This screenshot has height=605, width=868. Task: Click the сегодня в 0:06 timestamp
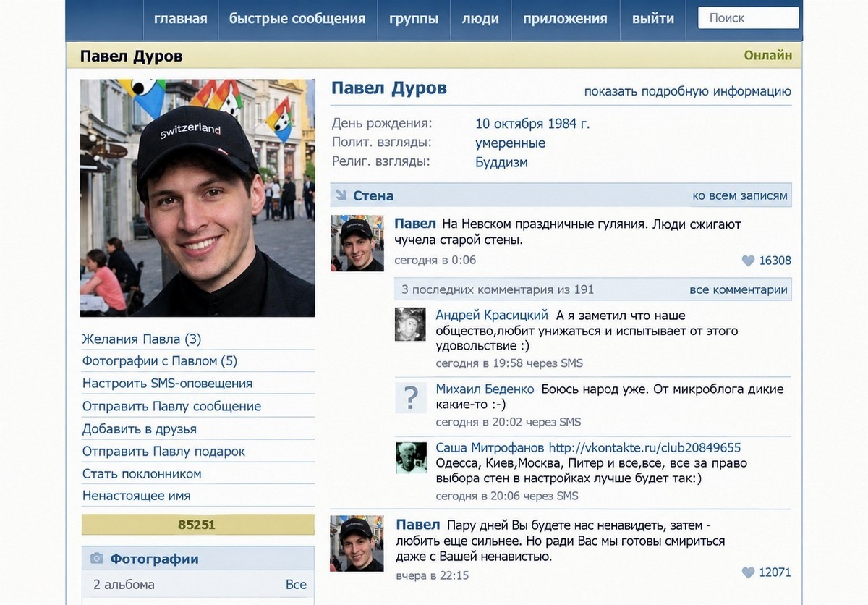coord(435,260)
